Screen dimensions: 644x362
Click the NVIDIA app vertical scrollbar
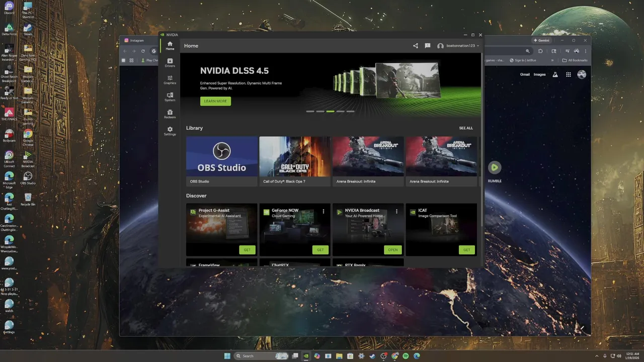(x=481, y=141)
